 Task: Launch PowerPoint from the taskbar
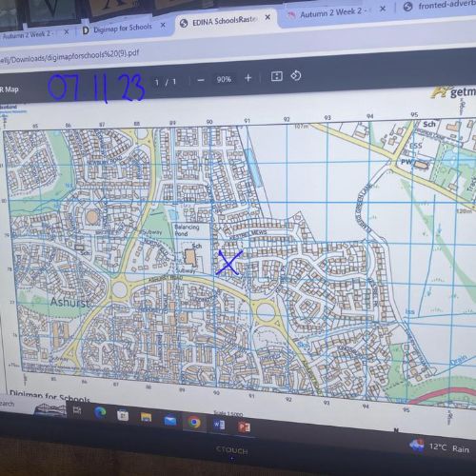244,427
